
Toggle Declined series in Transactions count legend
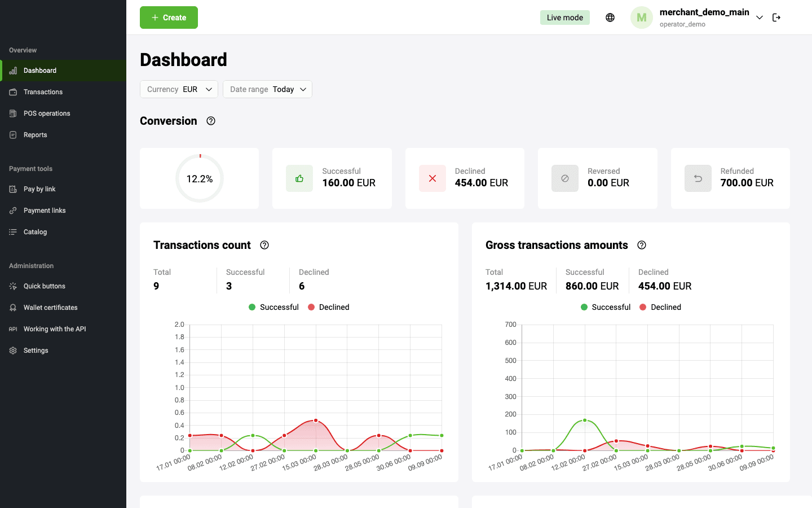click(329, 307)
